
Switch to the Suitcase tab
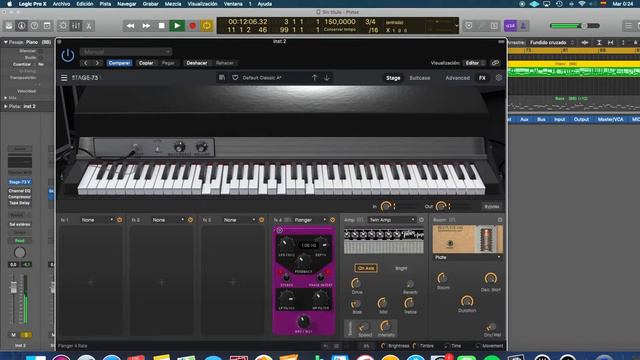[420, 78]
